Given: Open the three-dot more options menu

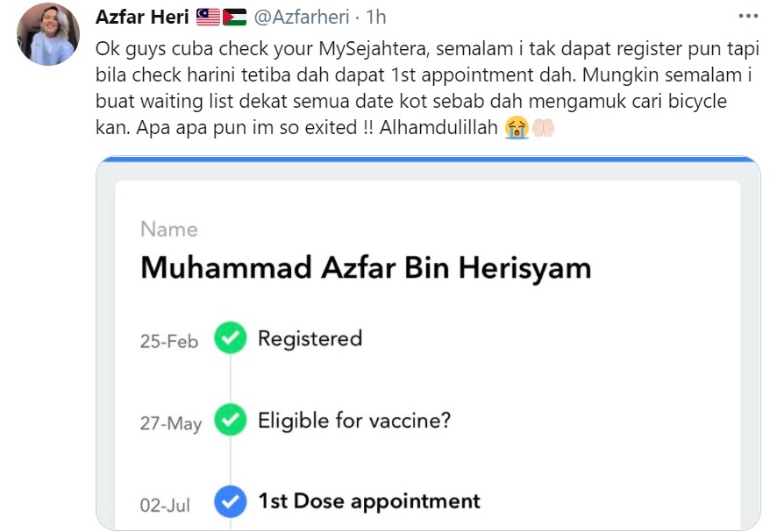Looking at the screenshot, I should (x=748, y=16).
